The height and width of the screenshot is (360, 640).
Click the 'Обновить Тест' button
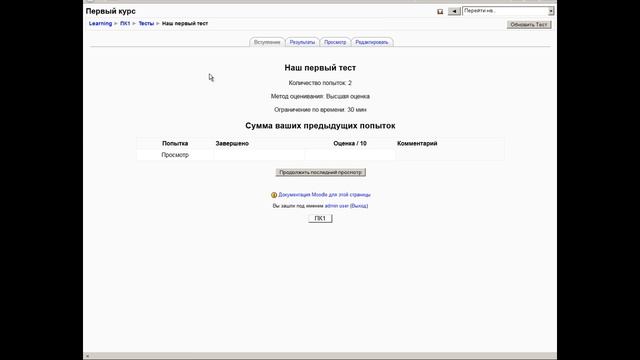529,24
